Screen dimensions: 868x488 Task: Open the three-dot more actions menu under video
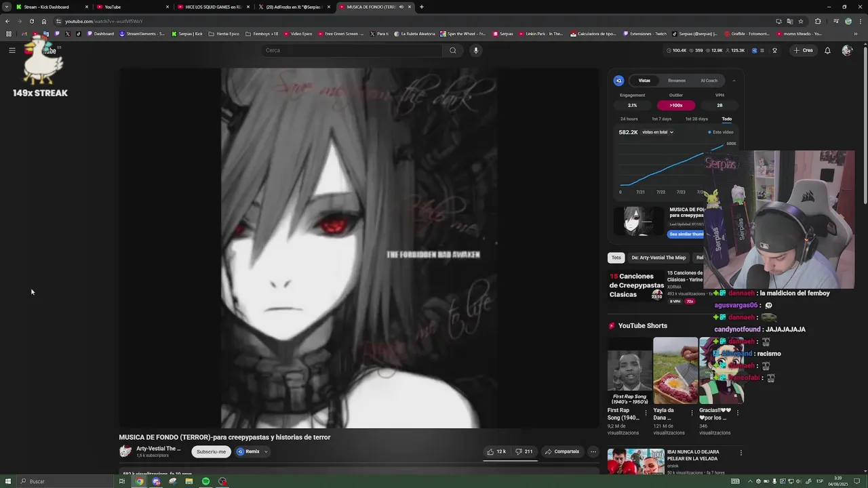[x=593, y=451]
